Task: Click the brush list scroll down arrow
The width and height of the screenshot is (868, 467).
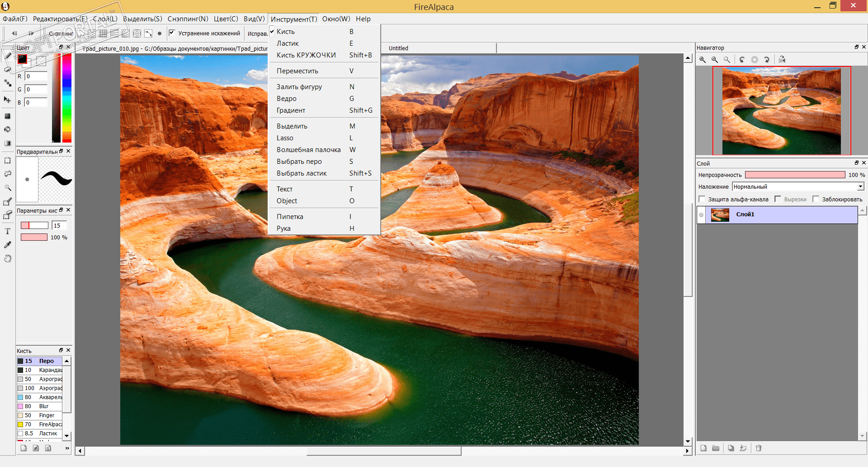Action: pos(67,436)
